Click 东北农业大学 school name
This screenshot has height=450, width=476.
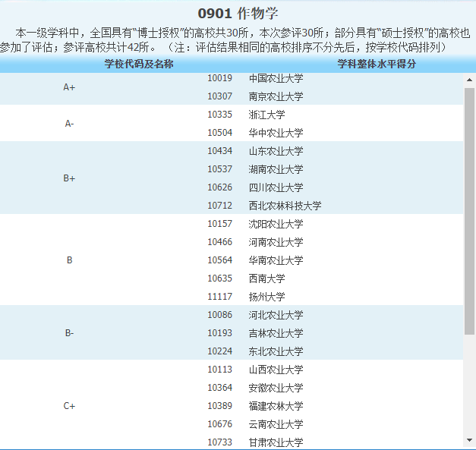coord(276,351)
